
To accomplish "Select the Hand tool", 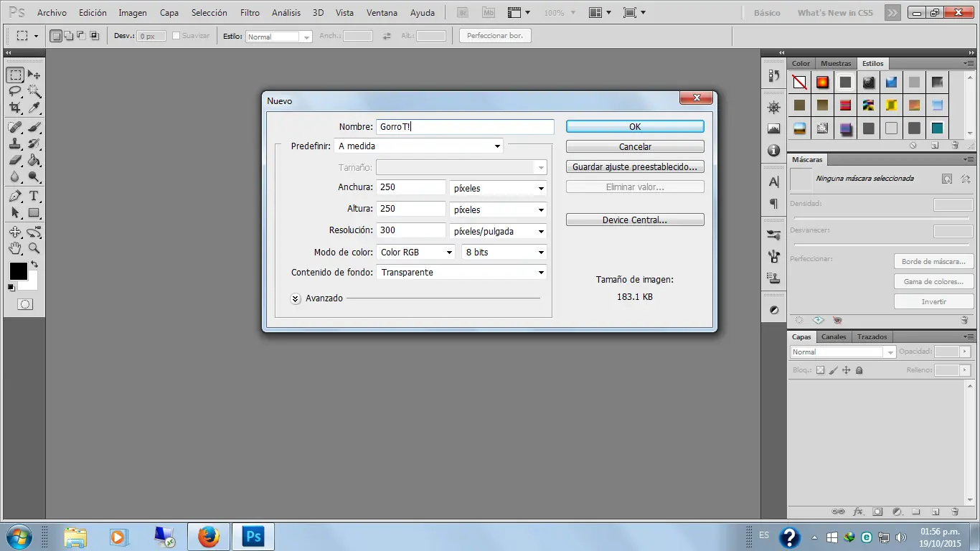I will coord(15,248).
